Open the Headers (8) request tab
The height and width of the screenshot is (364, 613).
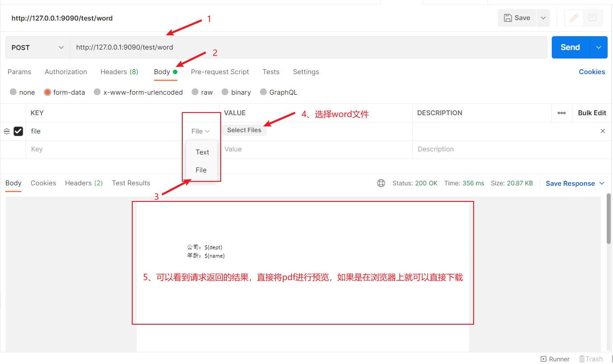coord(119,72)
